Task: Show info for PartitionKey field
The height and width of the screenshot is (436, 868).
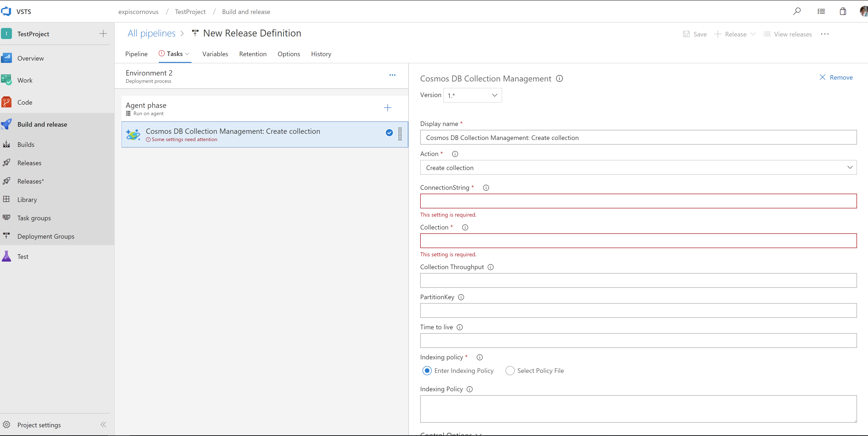Action: (461, 297)
